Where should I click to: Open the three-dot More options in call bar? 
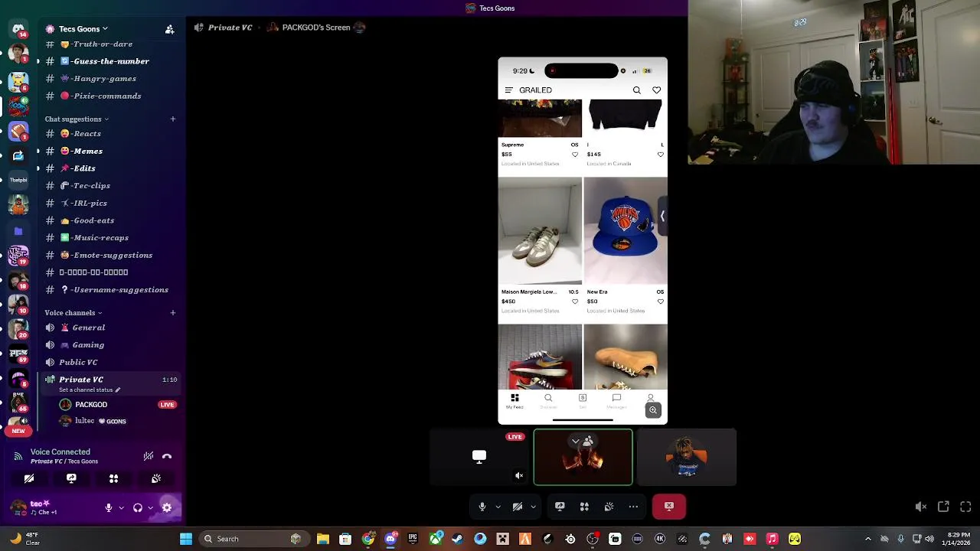pyautogui.click(x=633, y=507)
